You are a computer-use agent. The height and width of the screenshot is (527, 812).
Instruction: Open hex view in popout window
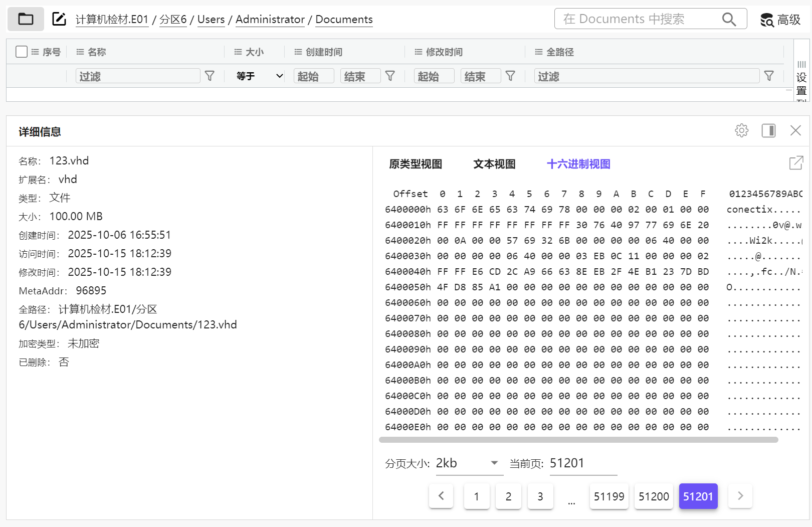[796, 163]
